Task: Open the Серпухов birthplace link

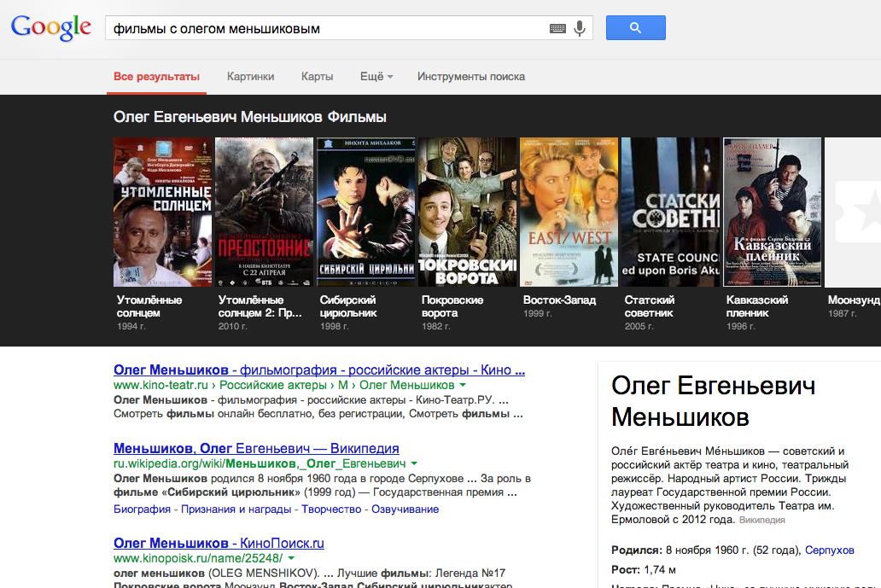Action: coord(829,550)
